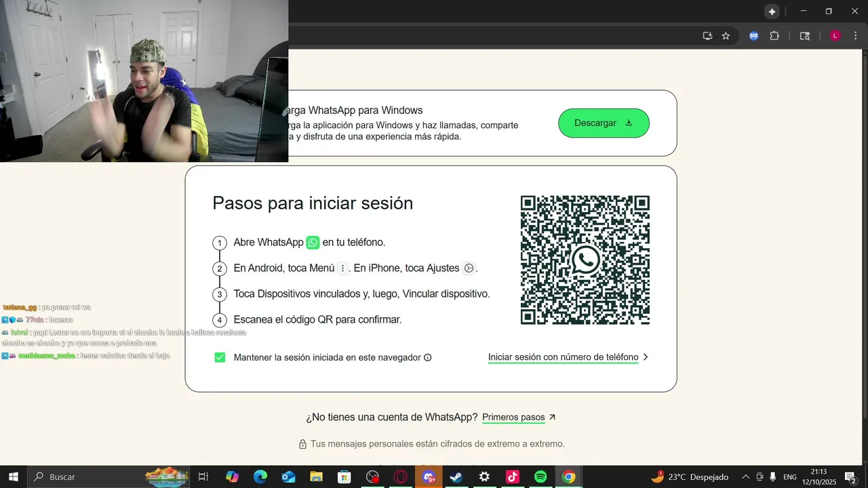Toggle 'Mantener la sesión iniciada' checkbox
Viewport: 868px width, 488px height.
point(220,357)
